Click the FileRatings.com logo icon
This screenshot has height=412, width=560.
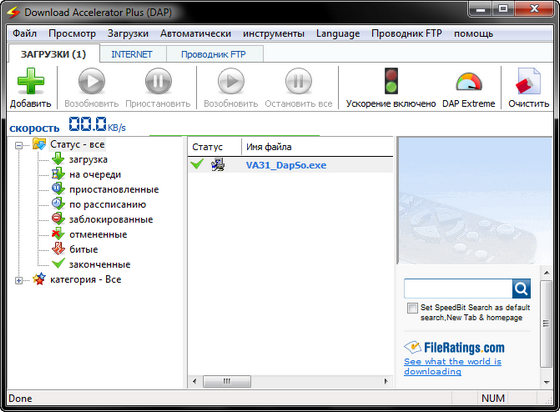(x=412, y=347)
